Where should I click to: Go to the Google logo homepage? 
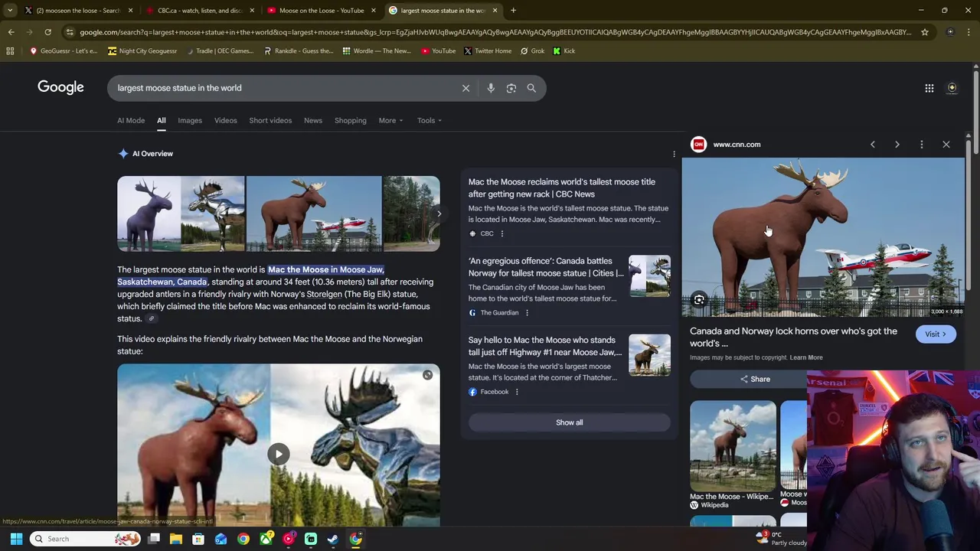coord(60,87)
